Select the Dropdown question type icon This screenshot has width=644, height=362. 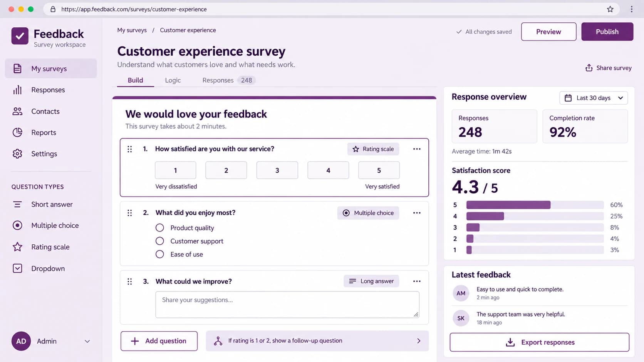tap(17, 268)
